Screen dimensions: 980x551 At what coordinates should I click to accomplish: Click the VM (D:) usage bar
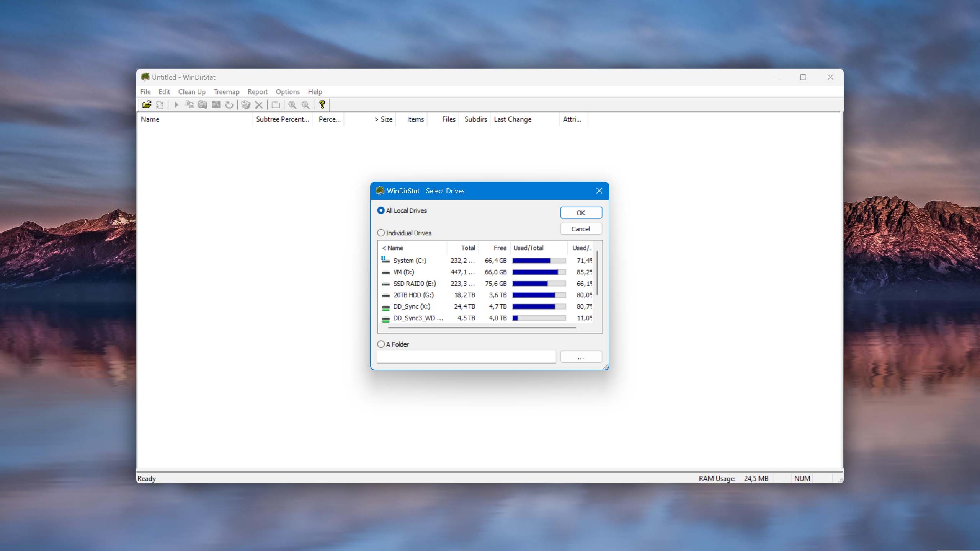(539, 272)
